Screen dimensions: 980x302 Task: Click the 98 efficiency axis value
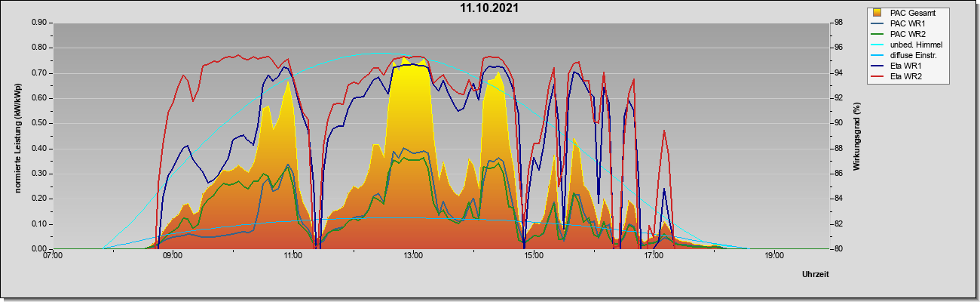click(838, 23)
